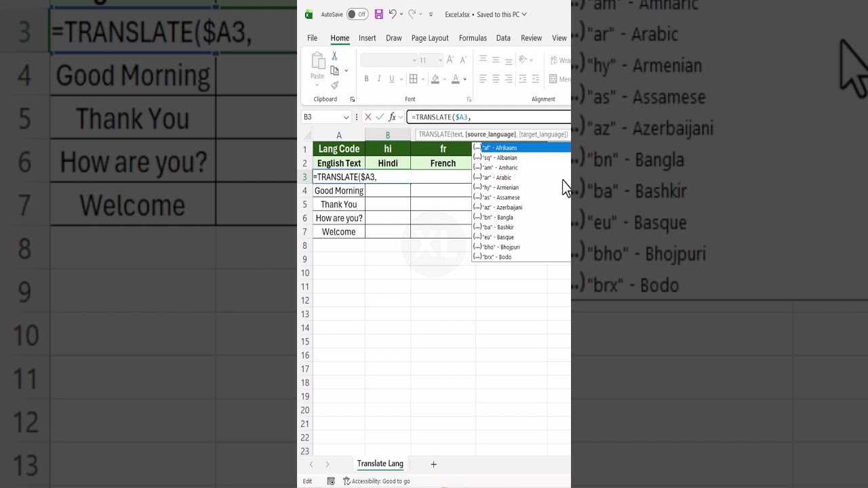The image size is (868, 488).
Task: Click the formula bar containing =TRANSLATE($A3,
Action: coord(488,117)
